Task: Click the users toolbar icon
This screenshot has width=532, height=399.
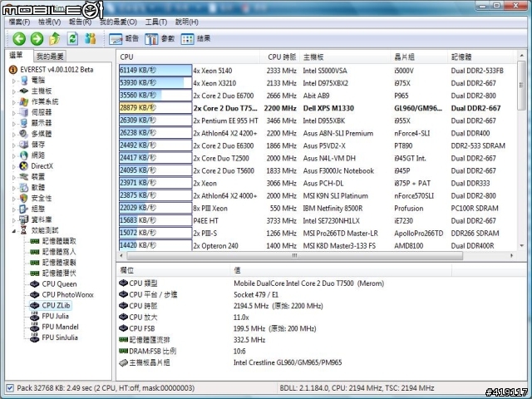Action: [x=91, y=39]
